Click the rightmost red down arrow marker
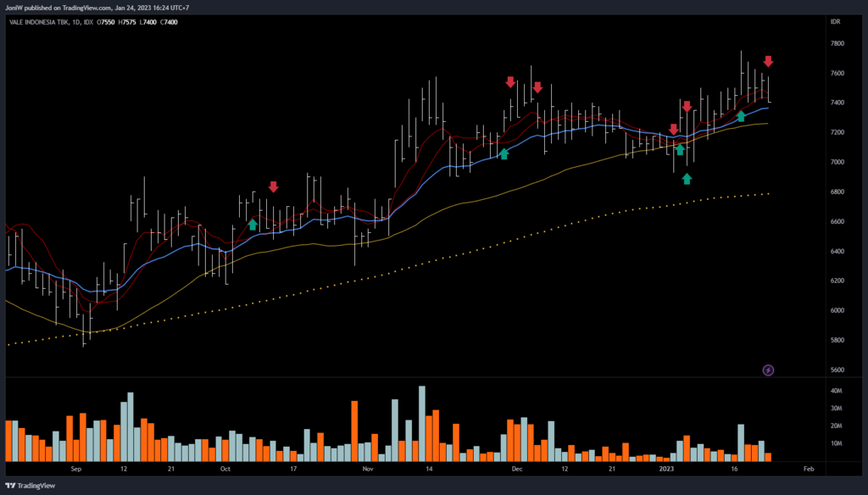The image size is (868, 495). (x=768, y=61)
